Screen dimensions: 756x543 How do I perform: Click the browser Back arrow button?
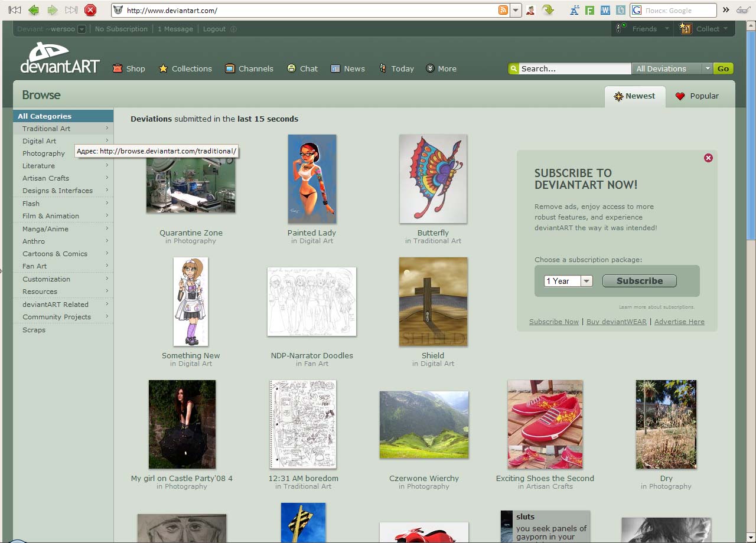coord(34,10)
